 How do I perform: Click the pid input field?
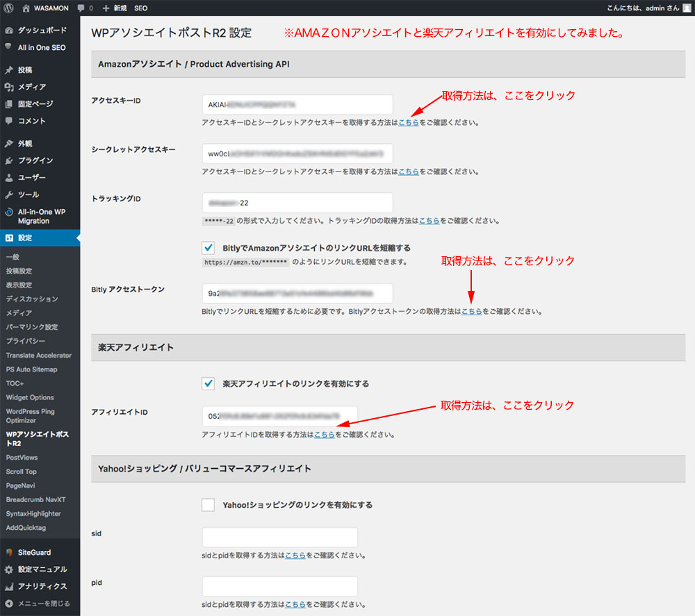click(x=279, y=586)
